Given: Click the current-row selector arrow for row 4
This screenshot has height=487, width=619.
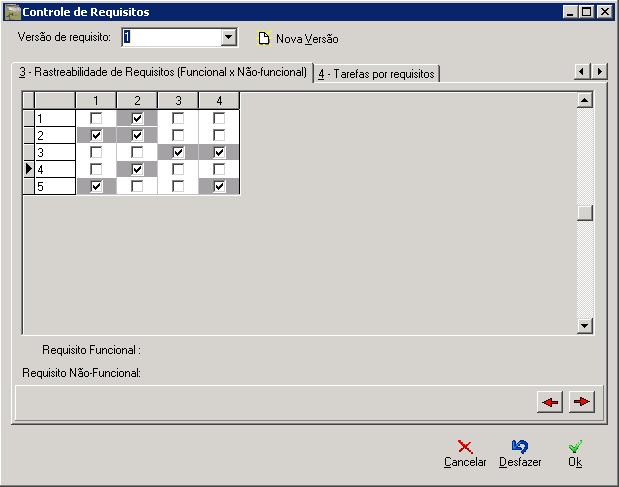Looking at the screenshot, I should pyautogui.click(x=28, y=169).
